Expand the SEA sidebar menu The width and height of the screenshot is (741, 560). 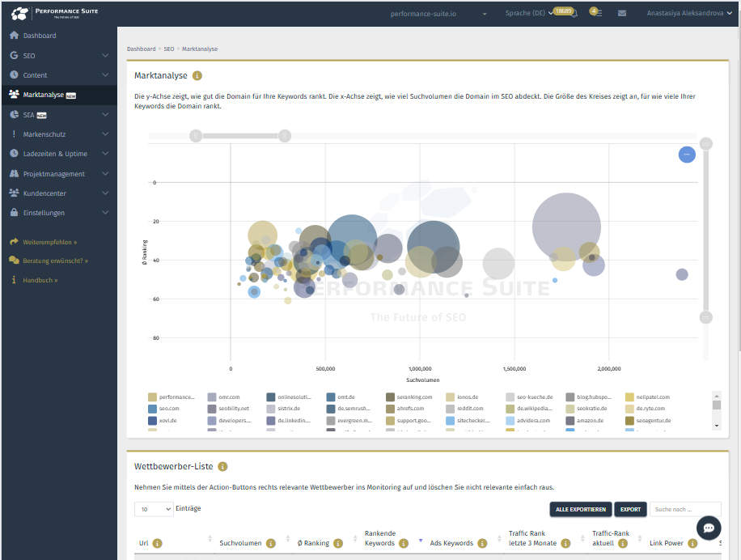[x=105, y=114]
